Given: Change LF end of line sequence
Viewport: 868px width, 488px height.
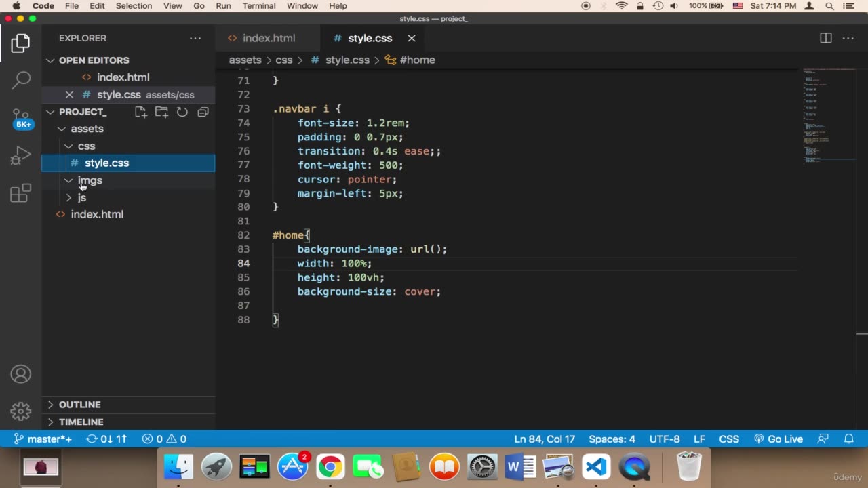Looking at the screenshot, I should click(x=699, y=439).
